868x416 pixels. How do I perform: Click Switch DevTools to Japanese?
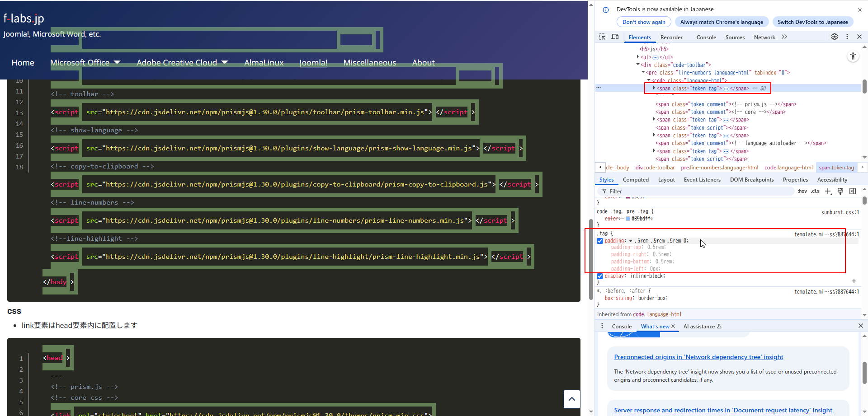812,22
